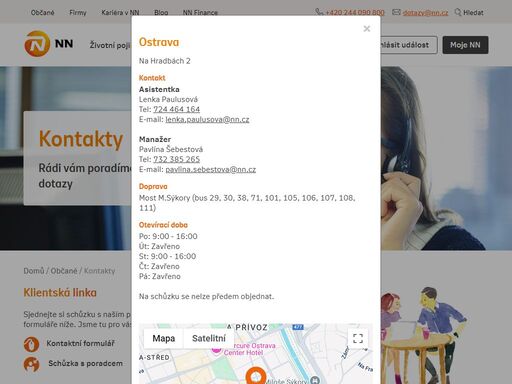Select Most M.Sýkory transport text

247,203
